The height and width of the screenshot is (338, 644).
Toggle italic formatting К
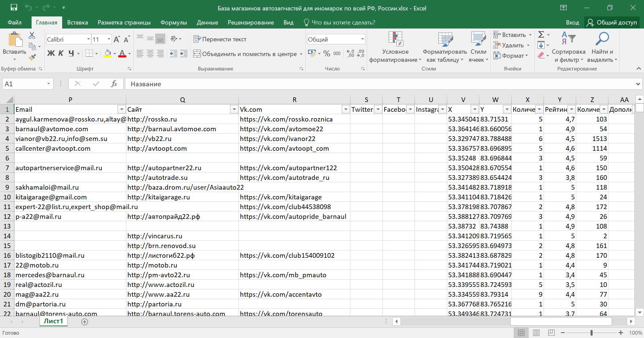[x=61, y=53]
